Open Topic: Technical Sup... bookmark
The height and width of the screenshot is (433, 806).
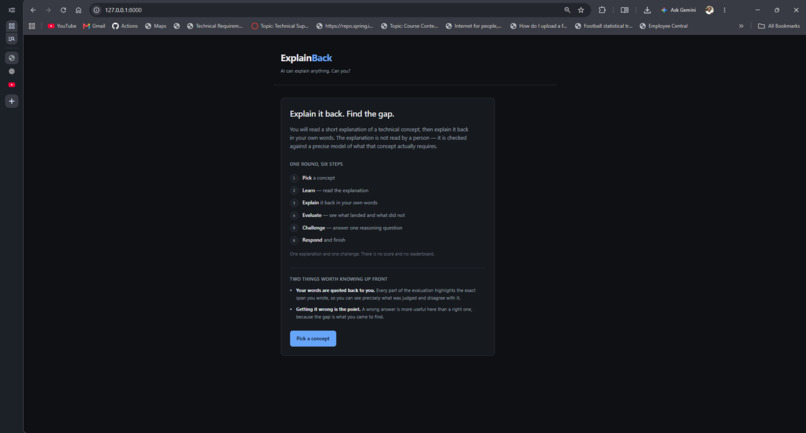click(x=280, y=26)
